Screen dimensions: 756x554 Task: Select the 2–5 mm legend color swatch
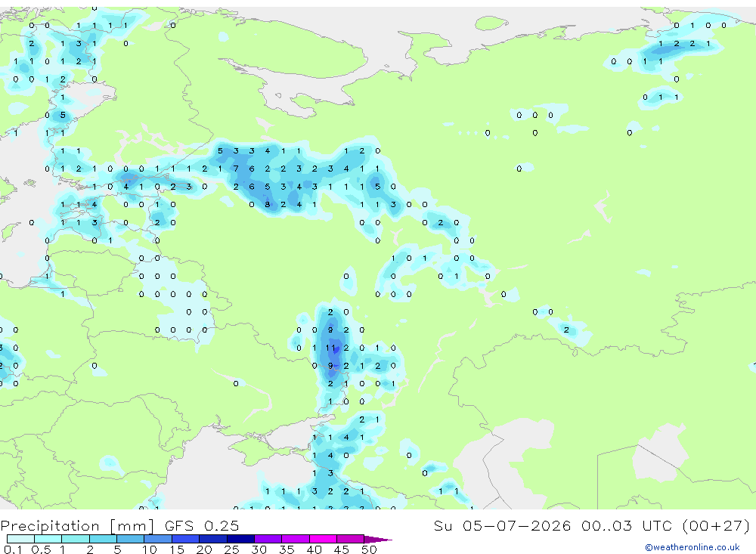(x=103, y=539)
